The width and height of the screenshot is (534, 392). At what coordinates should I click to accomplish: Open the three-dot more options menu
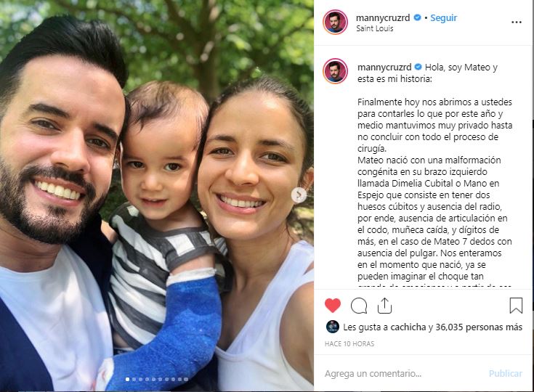tap(517, 22)
